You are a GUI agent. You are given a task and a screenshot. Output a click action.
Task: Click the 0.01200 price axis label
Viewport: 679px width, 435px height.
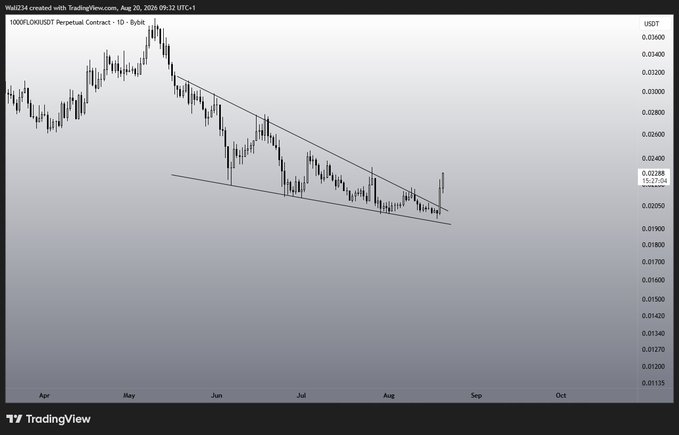653,367
